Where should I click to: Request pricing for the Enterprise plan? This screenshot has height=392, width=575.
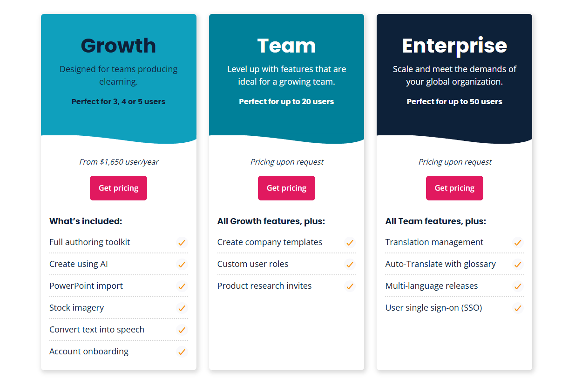pyautogui.click(x=454, y=188)
